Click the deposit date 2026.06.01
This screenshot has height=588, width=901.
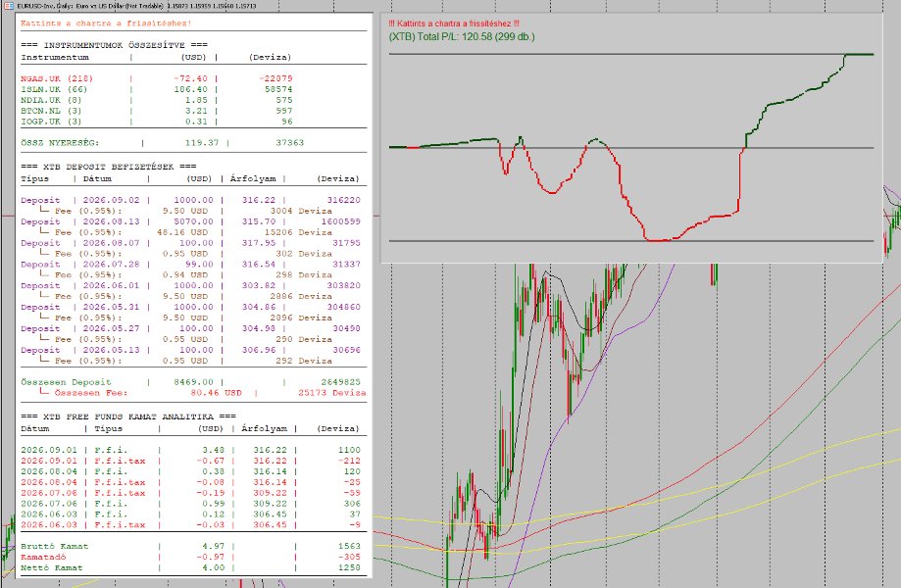(x=111, y=285)
